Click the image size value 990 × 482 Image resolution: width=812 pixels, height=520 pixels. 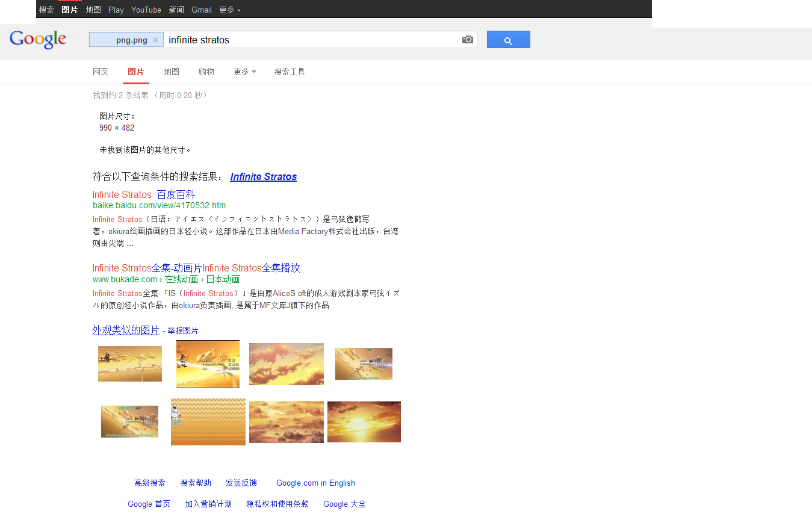pyautogui.click(x=117, y=128)
